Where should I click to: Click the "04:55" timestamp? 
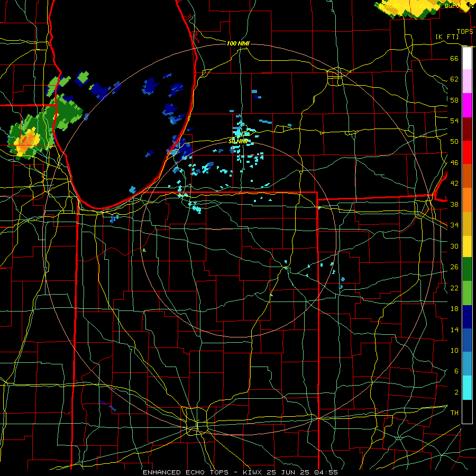pos(325,472)
